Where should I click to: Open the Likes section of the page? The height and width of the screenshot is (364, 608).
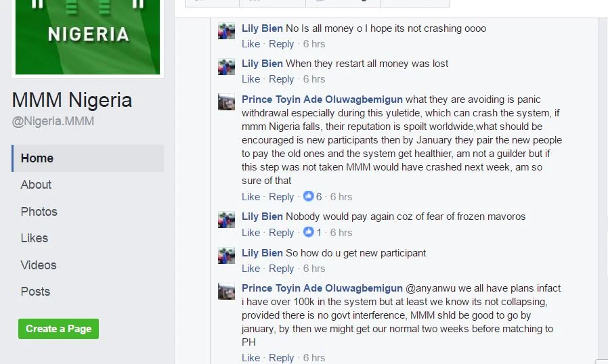click(x=34, y=238)
